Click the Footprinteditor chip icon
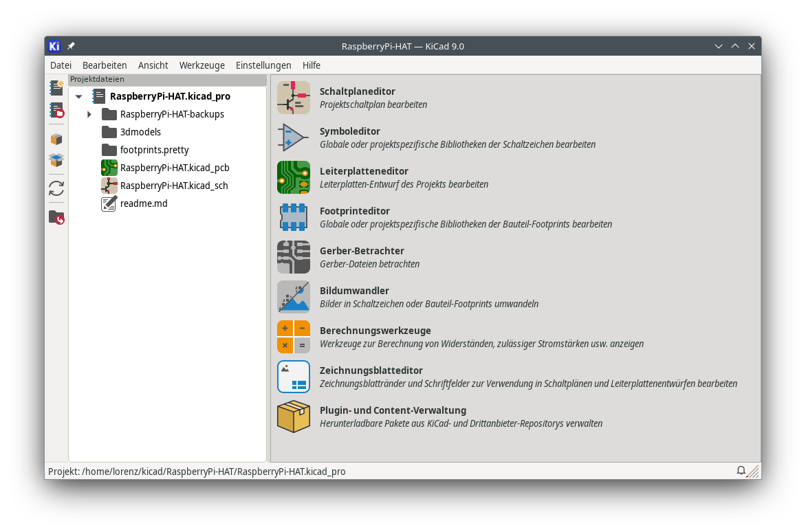 pyautogui.click(x=294, y=217)
